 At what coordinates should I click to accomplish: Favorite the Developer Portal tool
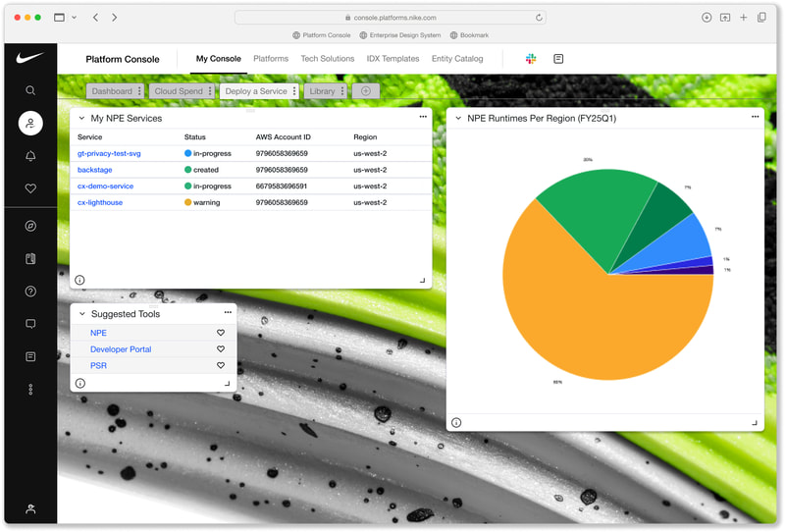[221, 349]
